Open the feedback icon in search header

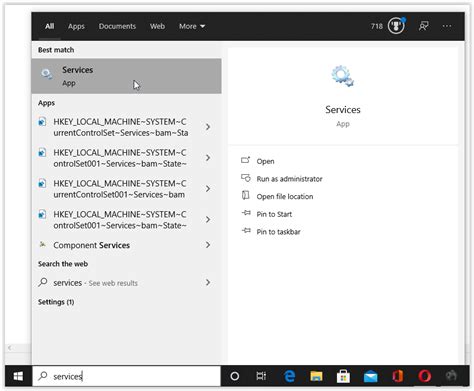point(423,26)
